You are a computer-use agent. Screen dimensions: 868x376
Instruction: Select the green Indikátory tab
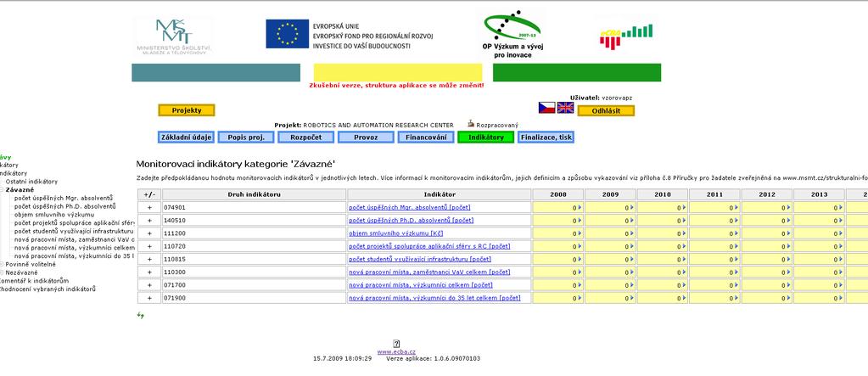(x=485, y=137)
